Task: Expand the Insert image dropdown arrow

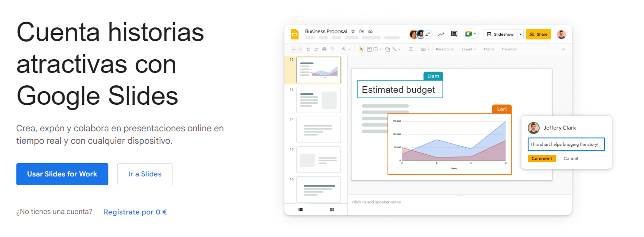Action: (x=381, y=50)
